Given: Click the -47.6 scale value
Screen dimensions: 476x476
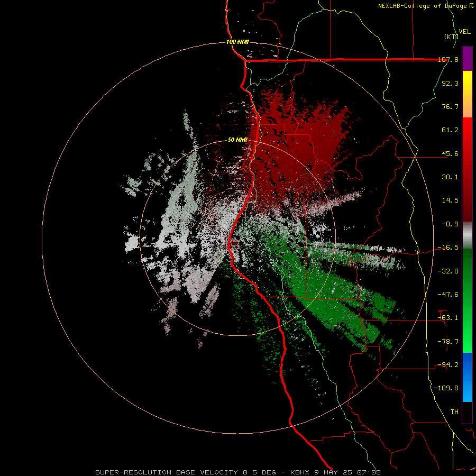Looking at the screenshot, I should point(448,294).
